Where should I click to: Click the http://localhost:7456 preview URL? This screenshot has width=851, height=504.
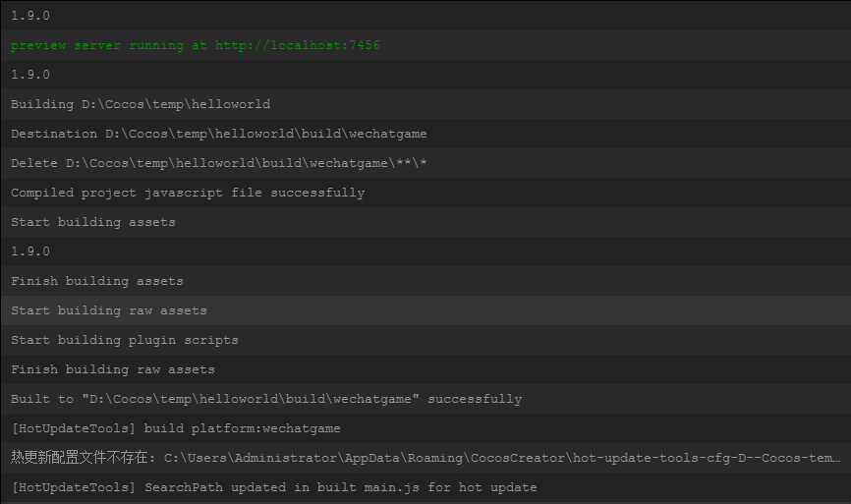(298, 45)
